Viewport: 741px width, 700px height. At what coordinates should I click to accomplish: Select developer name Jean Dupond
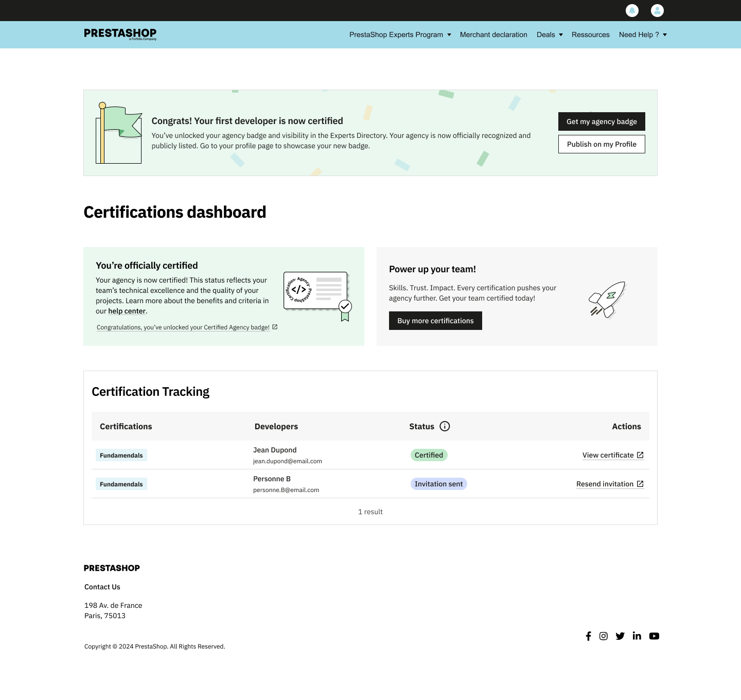[x=275, y=450]
